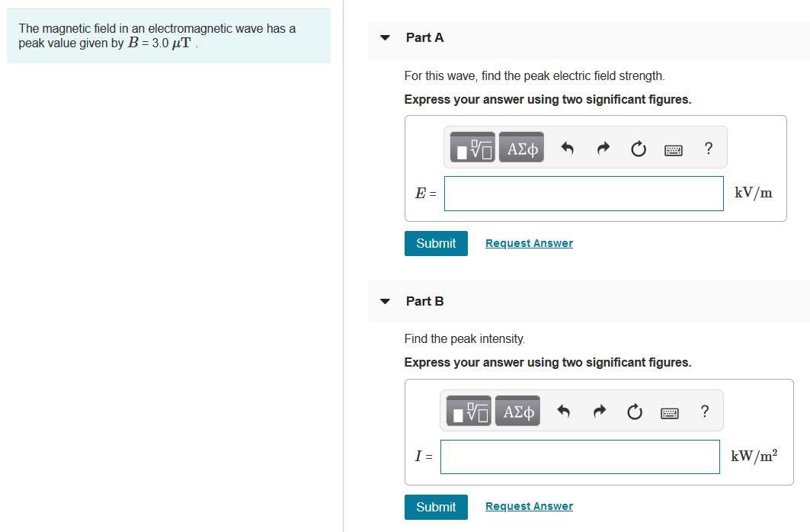Show keyboard shortcuts for Part A
This screenshot has width=810, height=532.
[x=673, y=150]
